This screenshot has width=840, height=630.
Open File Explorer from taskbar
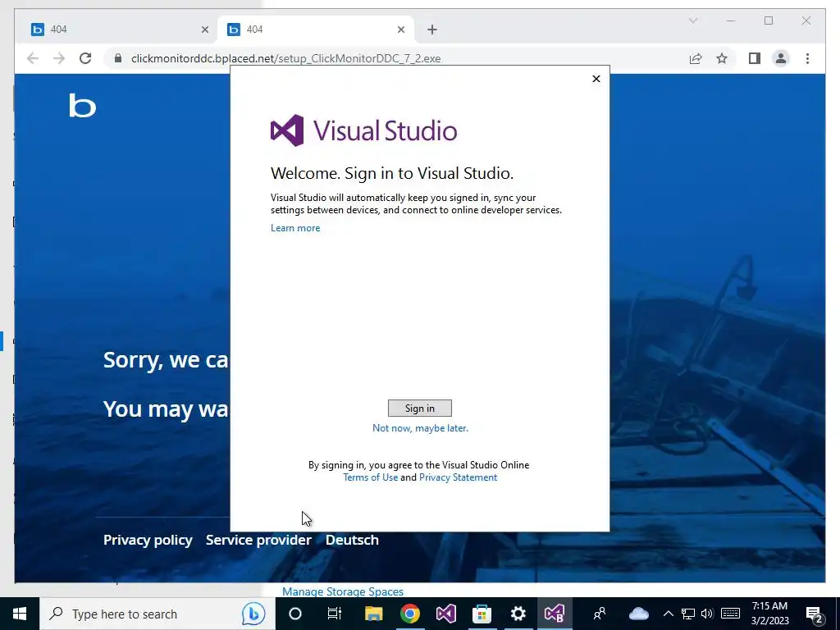373,614
